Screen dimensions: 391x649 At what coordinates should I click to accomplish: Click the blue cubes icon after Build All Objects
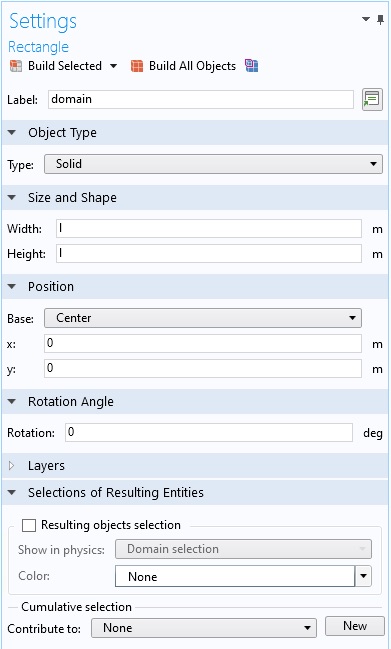251,66
